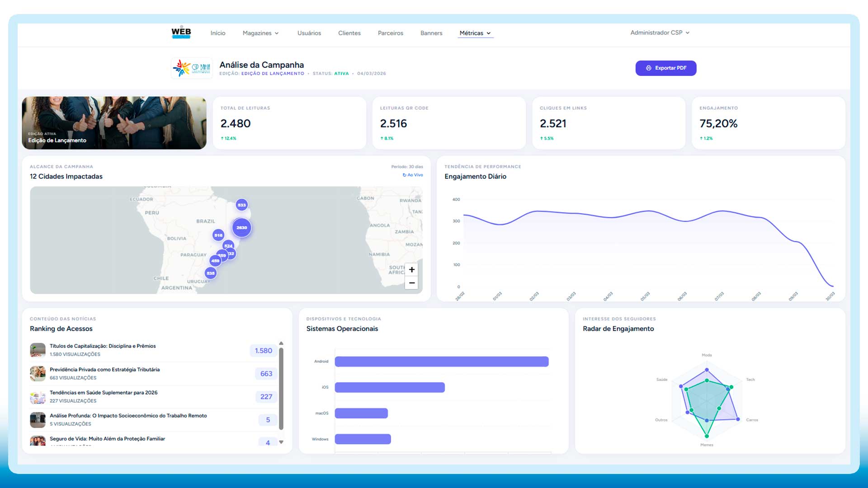Viewport: 868px width, 488px height.
Task: Click the Android bar in chart
Action: [x=441, y=361]
